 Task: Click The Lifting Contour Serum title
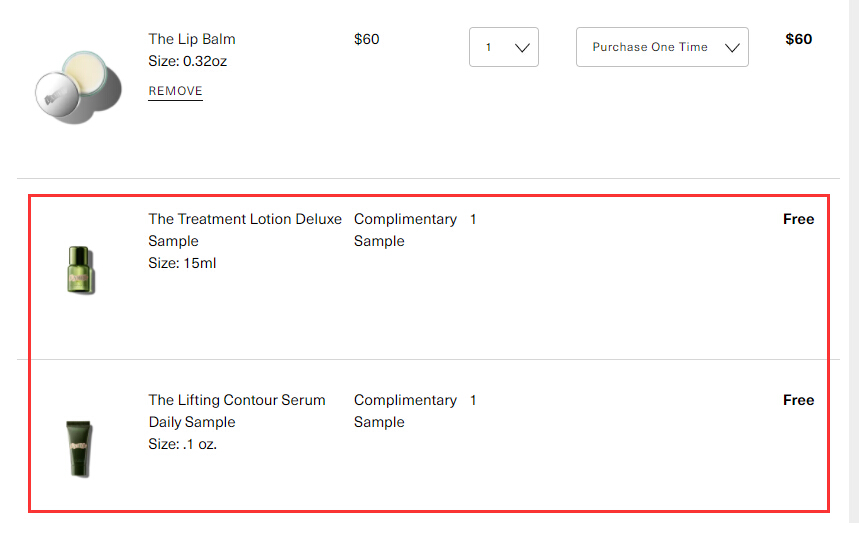pos(237,411)
